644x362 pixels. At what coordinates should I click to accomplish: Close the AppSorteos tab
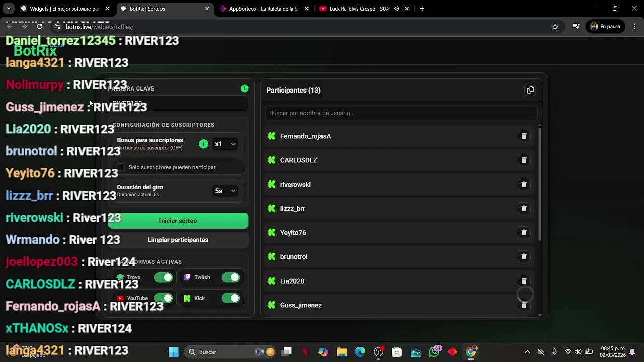coord(307,9)
